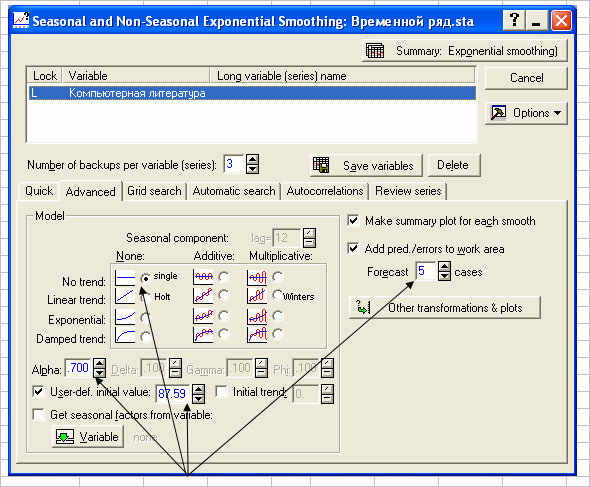Image resolution: width=590 pixels, height=487 pixels.
Task: Click the Variable button for seasonal factors
Action: [x=88, y=437]
